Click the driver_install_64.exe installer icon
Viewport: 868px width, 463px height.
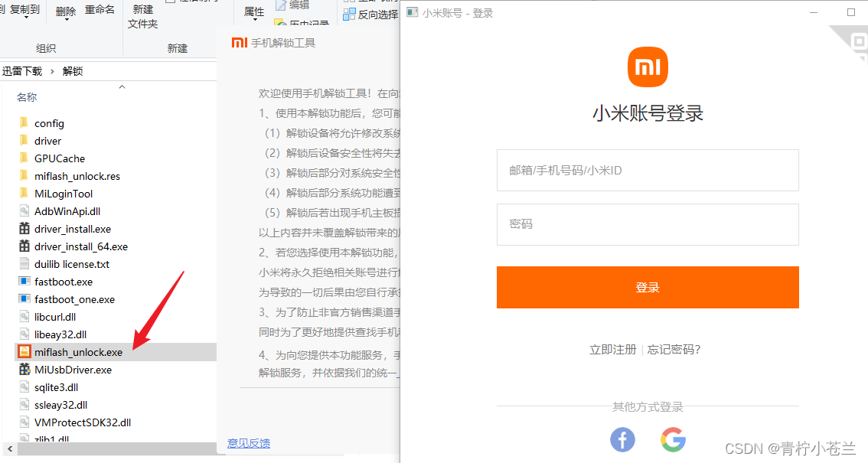pos(24,246)
